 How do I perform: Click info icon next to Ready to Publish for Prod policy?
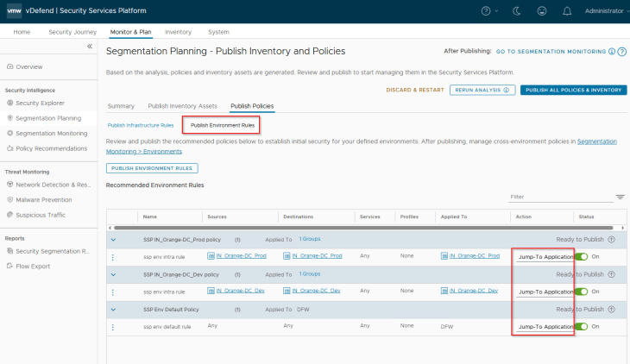tap(612, 239)
